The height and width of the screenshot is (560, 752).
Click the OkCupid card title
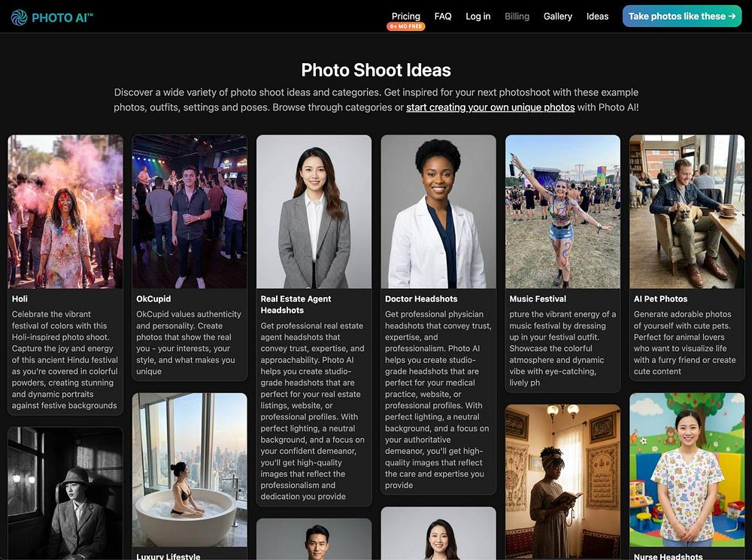[x=153, y=298]
